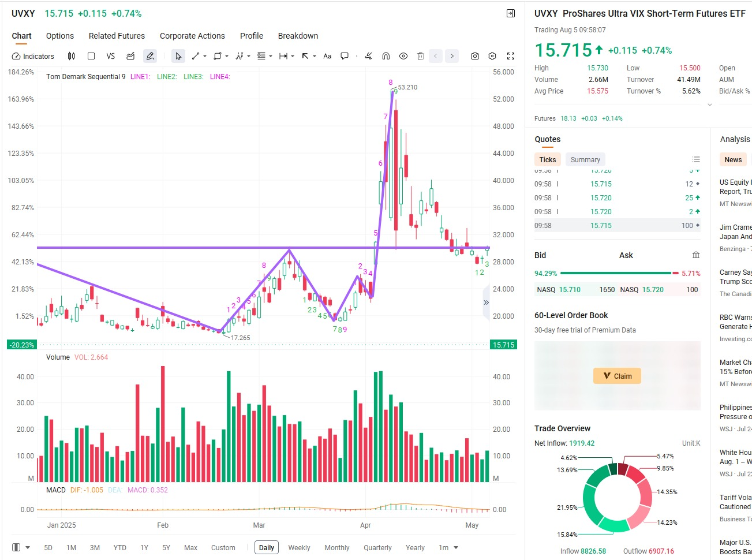Delete drawings with the trash icon

coord(421,56)
